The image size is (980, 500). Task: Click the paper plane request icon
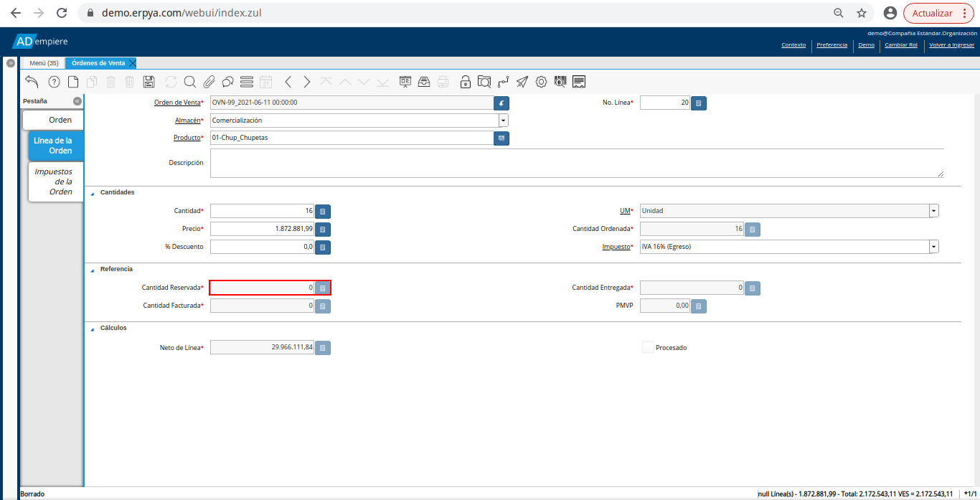pyautogui.click(x=522, y=82)
